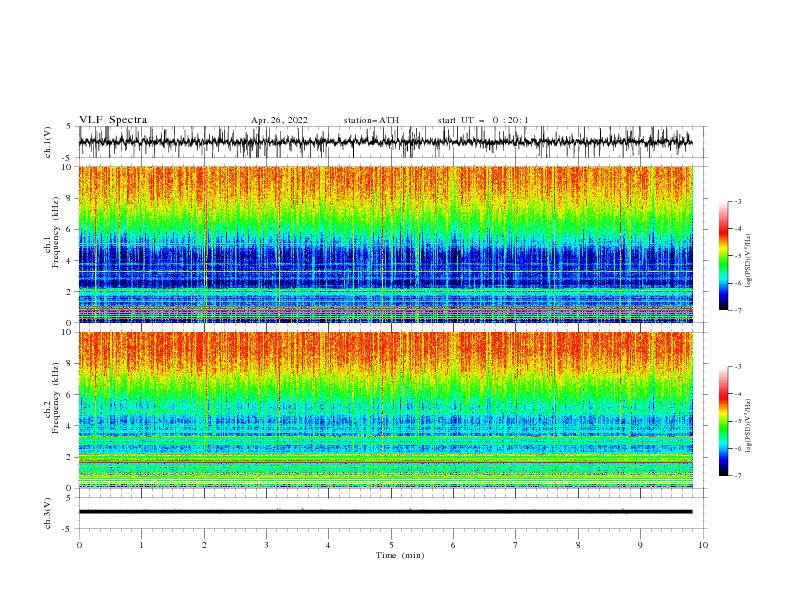
Task: Click the lower colorbar "-3" tick label
Action: [x=738, y=367]
